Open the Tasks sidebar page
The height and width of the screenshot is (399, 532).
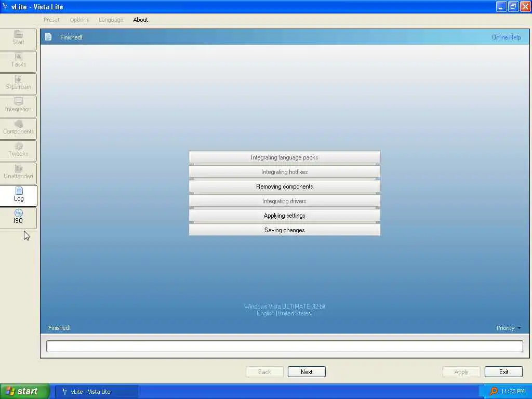pyautogui.click(x=18, y=61)
